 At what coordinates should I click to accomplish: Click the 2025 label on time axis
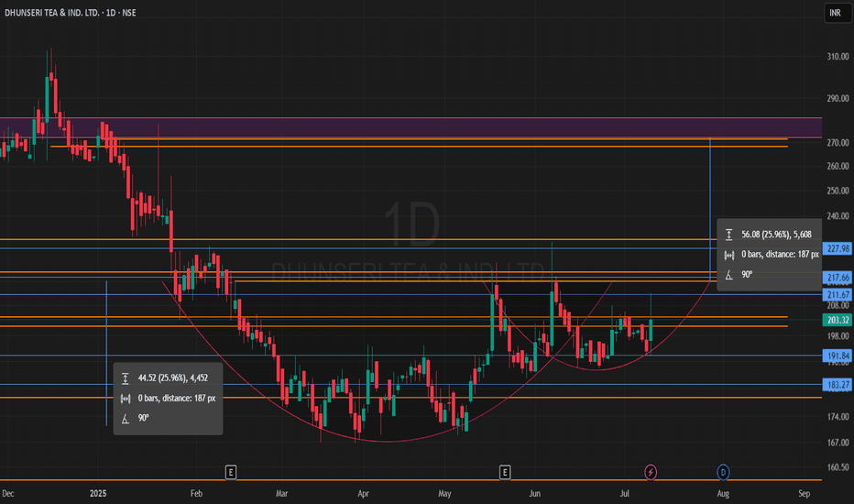coord(98,493)
